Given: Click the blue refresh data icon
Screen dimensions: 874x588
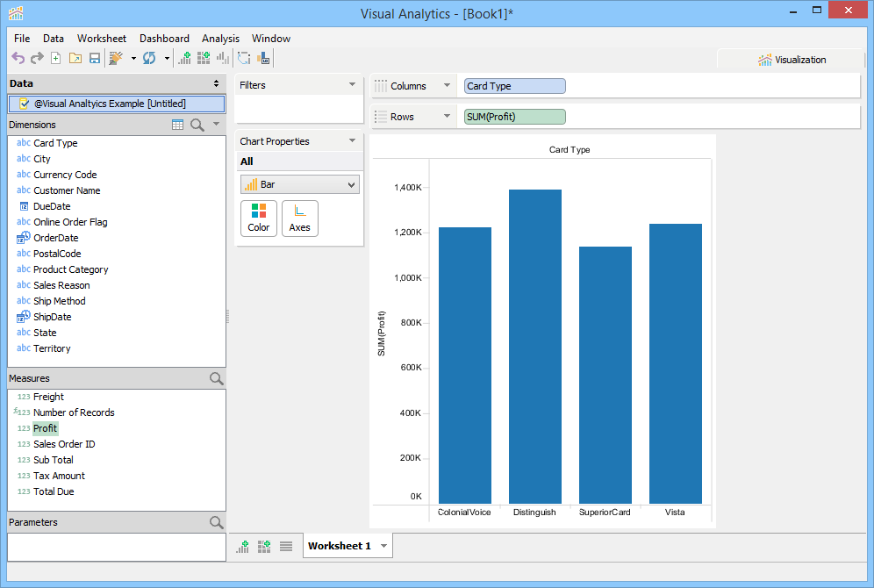Looking at the screenshot, I should click(x=149, y=58).
